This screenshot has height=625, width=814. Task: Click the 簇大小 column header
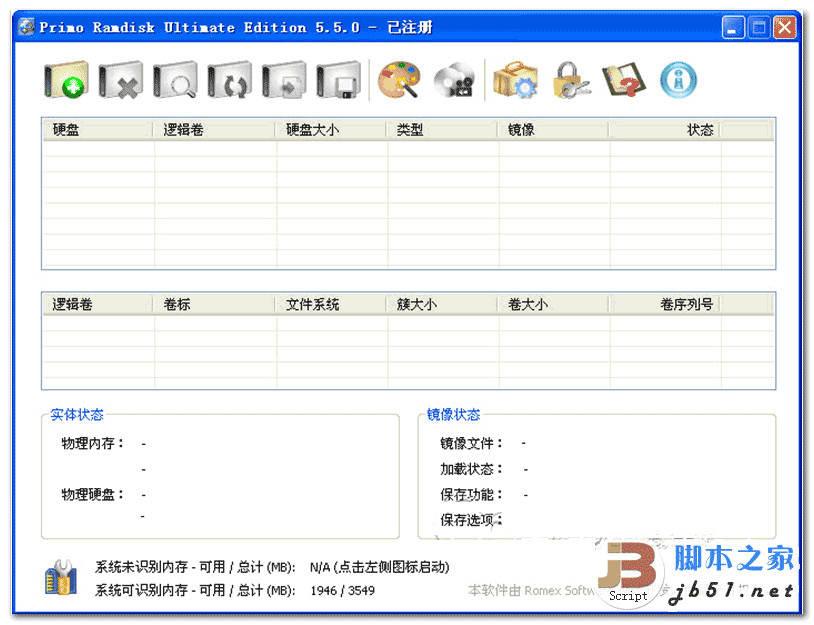[x=442, y=304]
